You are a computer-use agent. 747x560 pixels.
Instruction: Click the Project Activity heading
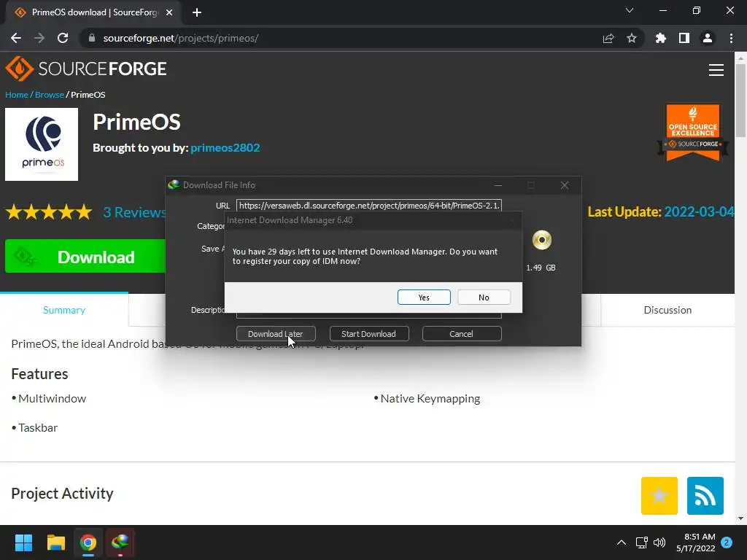pyautogui.click(x=63, y=494)
